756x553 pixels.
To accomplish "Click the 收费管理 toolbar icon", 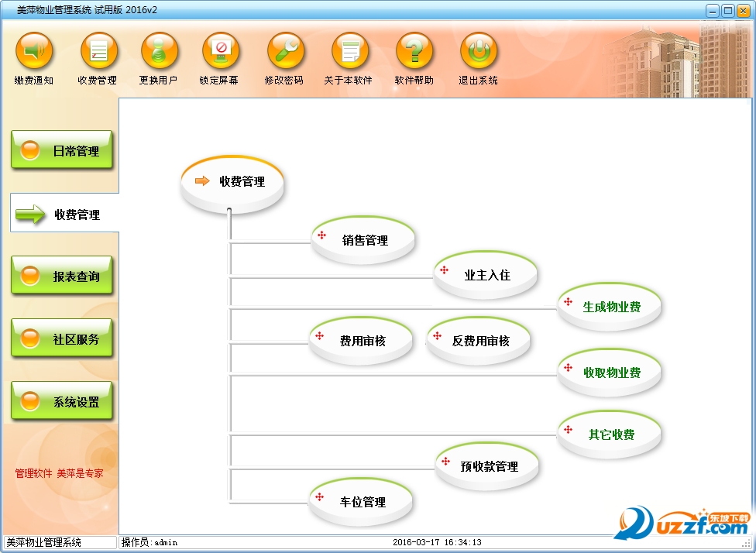I will click(x=98, y=51).
